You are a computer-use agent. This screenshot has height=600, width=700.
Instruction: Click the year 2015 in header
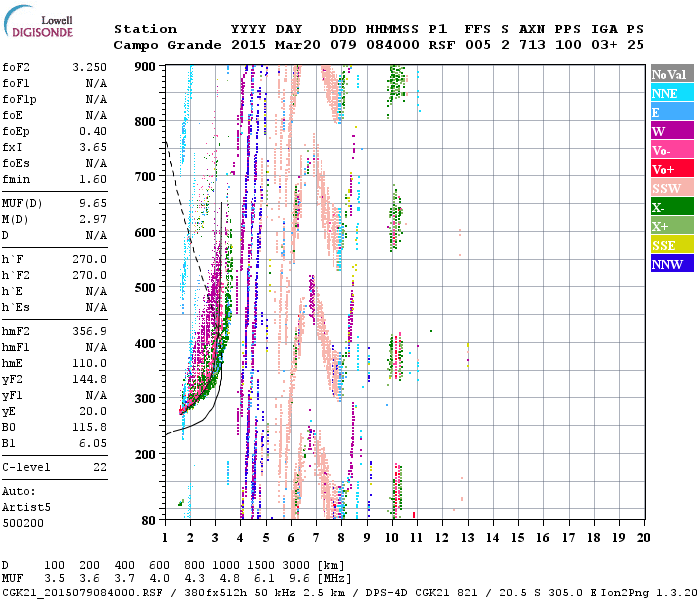[249, 45]
